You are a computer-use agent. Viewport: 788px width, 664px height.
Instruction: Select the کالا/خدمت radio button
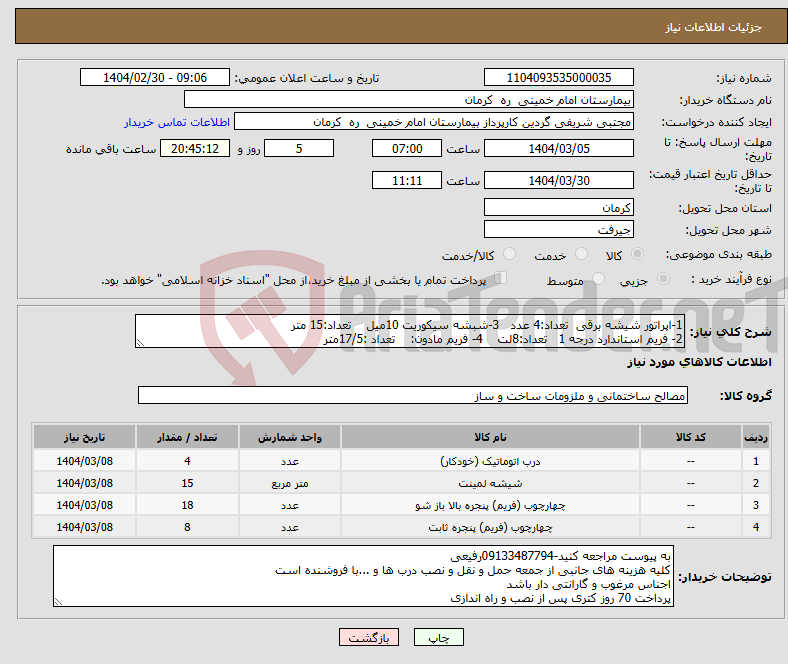click(510, 254)
